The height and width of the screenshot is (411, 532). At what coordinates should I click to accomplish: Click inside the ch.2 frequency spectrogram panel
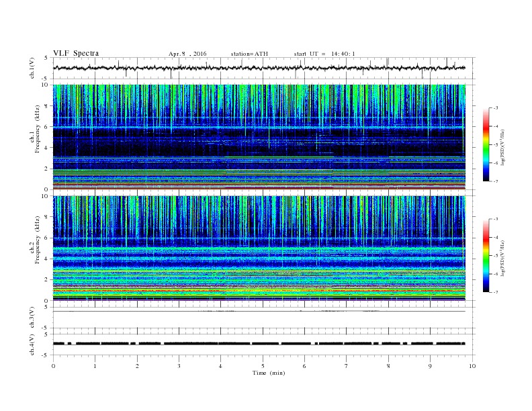point(259,248)
